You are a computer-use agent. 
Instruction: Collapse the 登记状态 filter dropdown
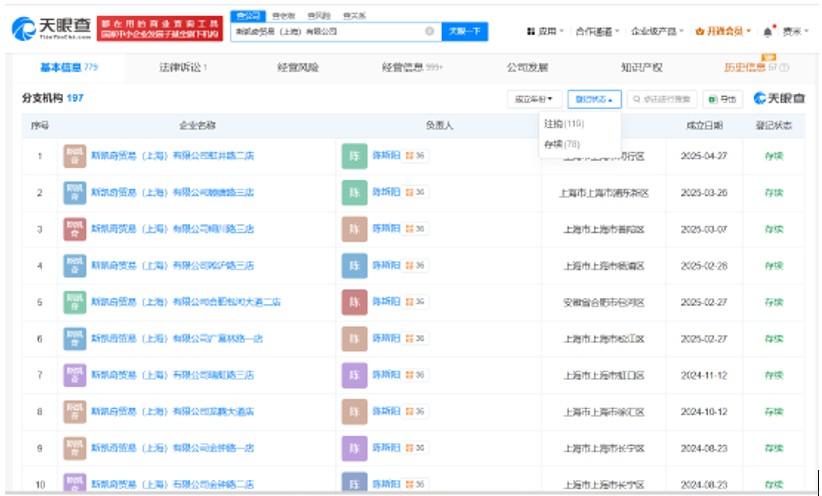(x=594, y=99)
